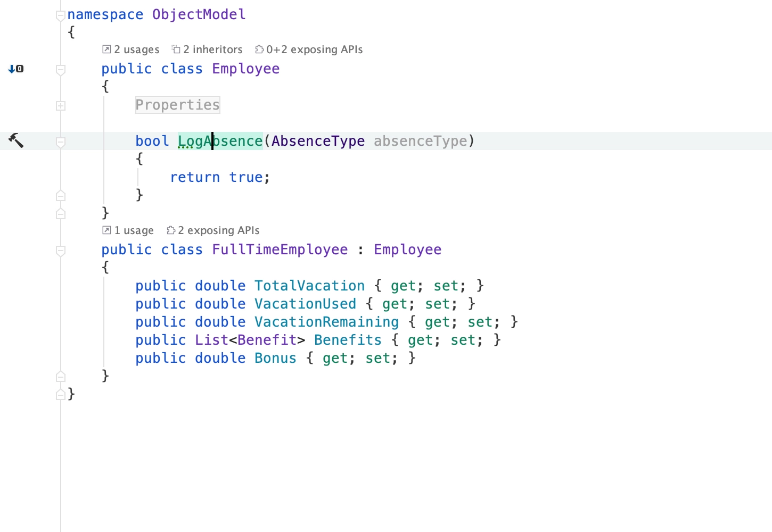Screen dimensions: 772x532
Task: Collapse the namespace ObjectModel fold marker
Action: [61, 15]
